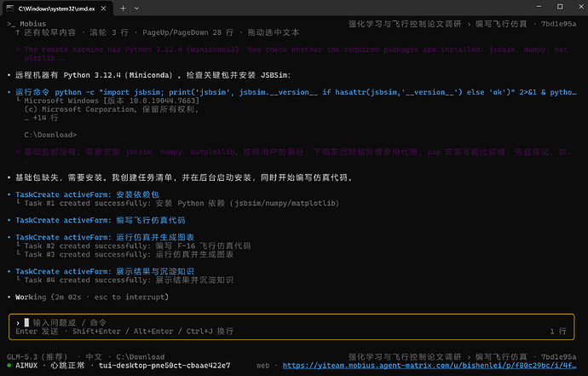
Task: Click the 心跳正常 heartbeat status
Action: (67, 366)
